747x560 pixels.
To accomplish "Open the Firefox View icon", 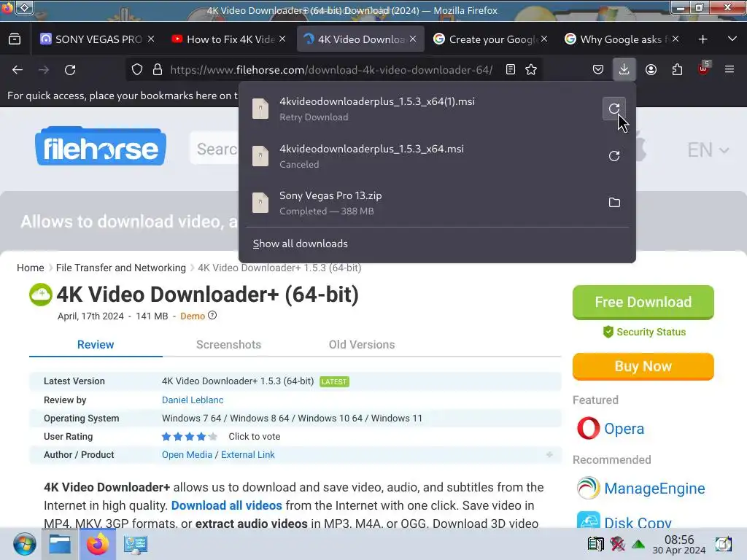I will pos(15,39).
